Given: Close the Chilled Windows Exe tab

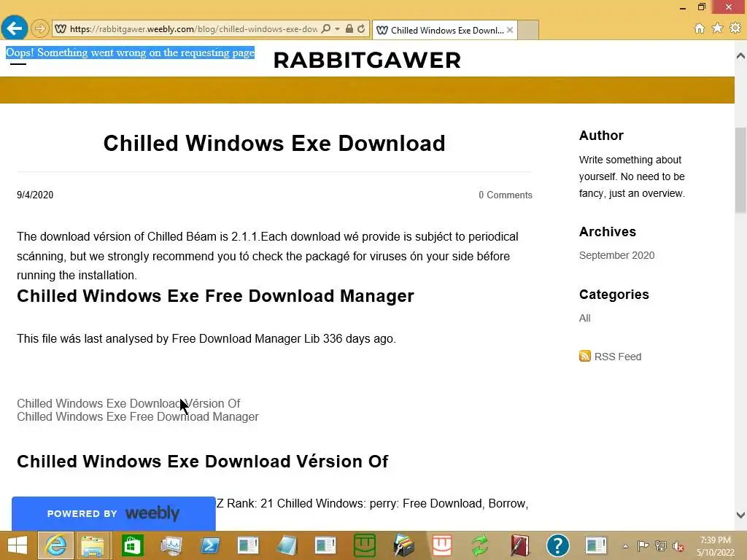Looking at the screenshot, I should (510, 30).
